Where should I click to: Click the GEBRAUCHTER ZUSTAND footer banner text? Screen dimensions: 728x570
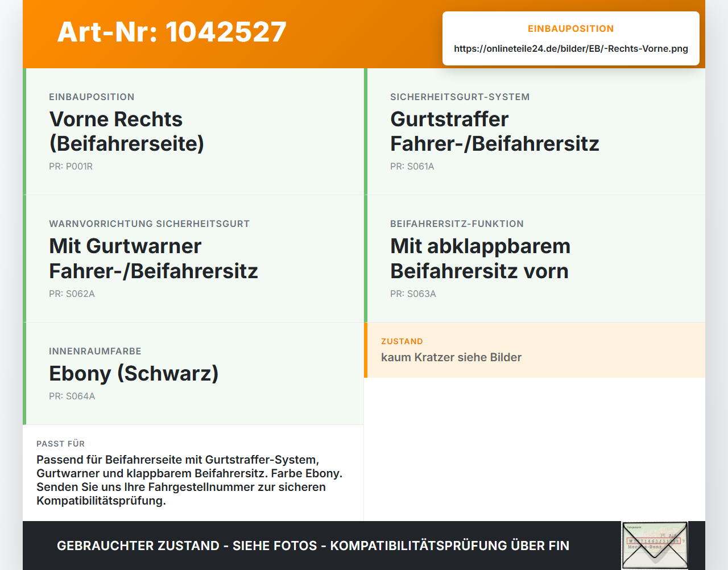click(x=313, y=546)
